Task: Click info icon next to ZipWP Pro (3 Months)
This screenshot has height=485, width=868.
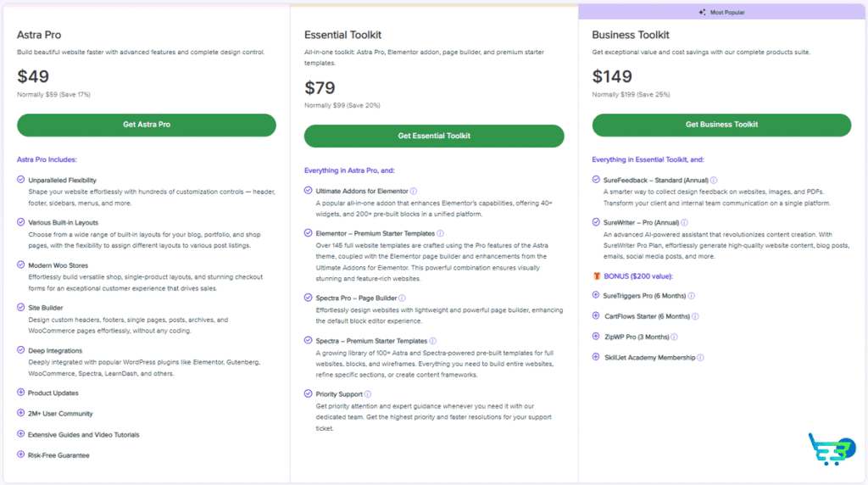Action: coord(674,337)
